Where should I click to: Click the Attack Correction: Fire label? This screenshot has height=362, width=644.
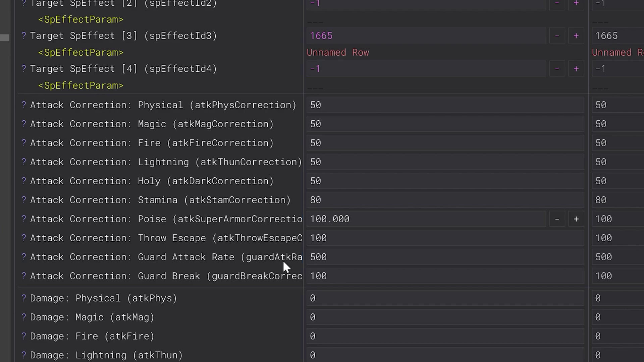click(152, 143)
